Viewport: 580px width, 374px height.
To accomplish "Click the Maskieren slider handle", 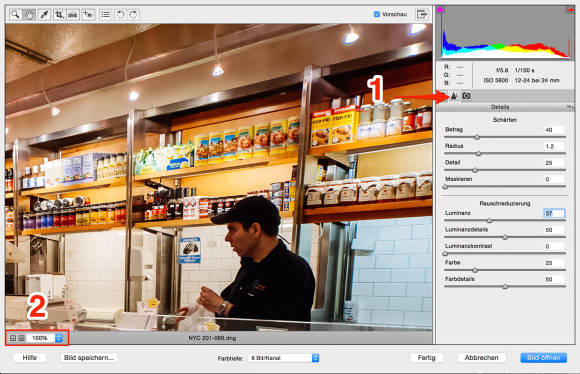I will point(445,187).
